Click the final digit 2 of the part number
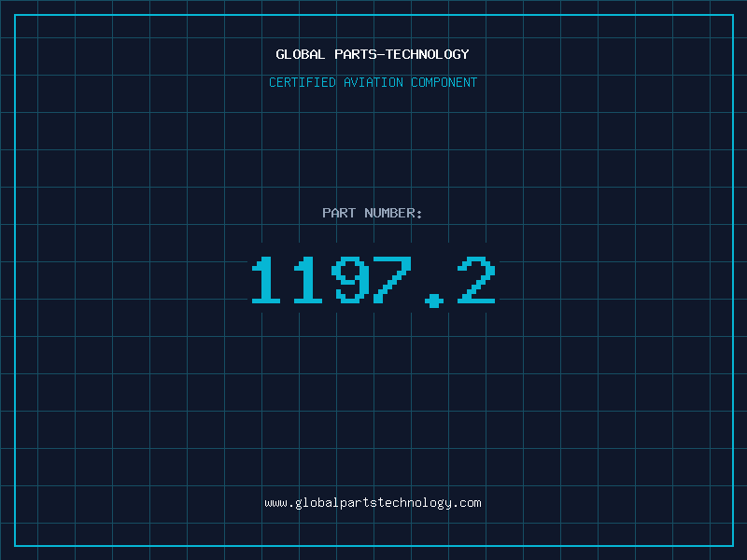 point(477,280)
